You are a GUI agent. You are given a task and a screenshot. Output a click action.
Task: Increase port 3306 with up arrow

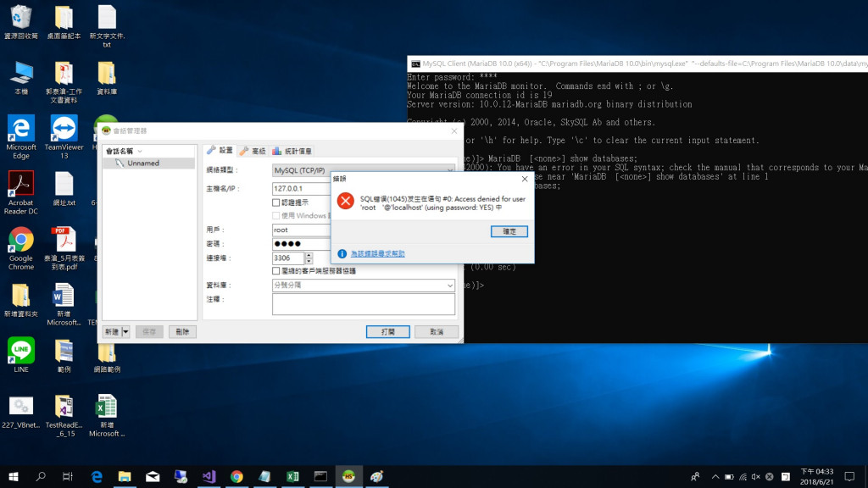tap(309, 255)
